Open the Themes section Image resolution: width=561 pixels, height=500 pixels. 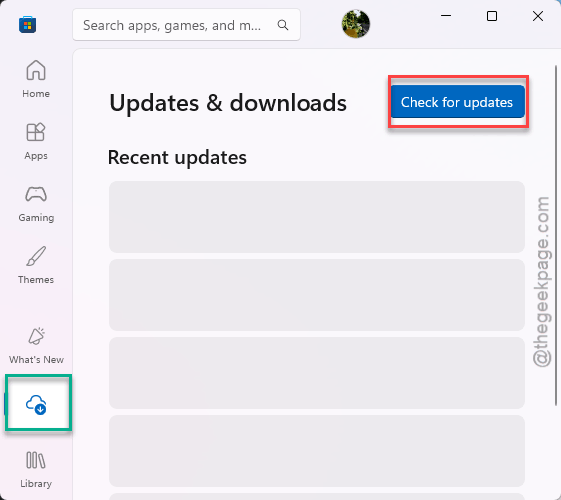(36, 265)
